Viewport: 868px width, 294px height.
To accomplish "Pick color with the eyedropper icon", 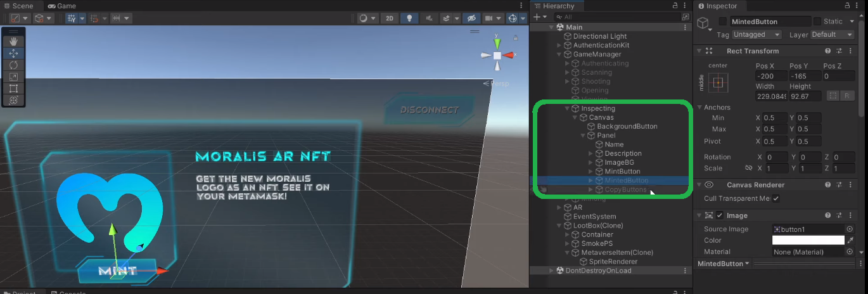I will 850,241.
